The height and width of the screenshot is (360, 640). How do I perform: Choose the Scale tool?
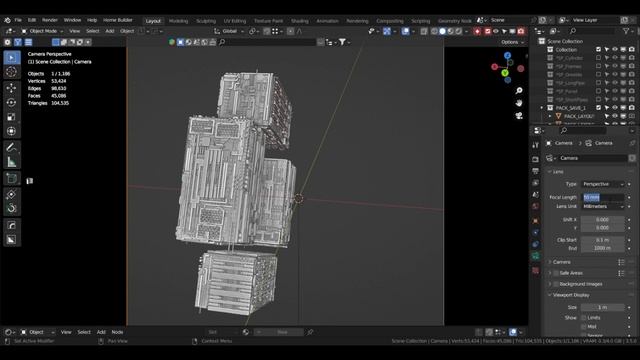point(11,117)
